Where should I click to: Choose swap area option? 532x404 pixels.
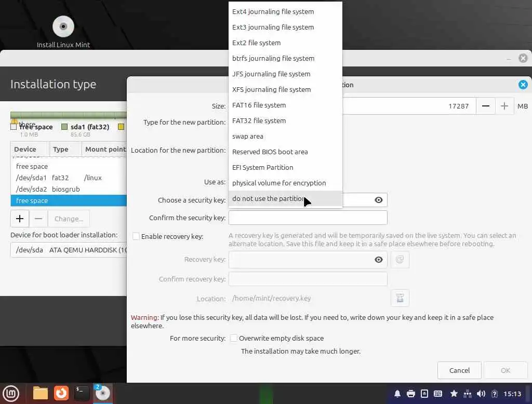[x=285, y=137]
